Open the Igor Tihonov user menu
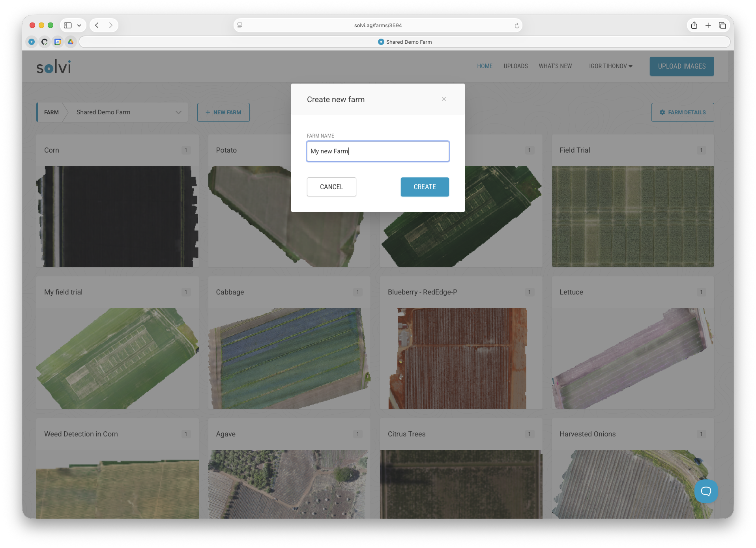756x548 pixels. (x=610, y=66)
